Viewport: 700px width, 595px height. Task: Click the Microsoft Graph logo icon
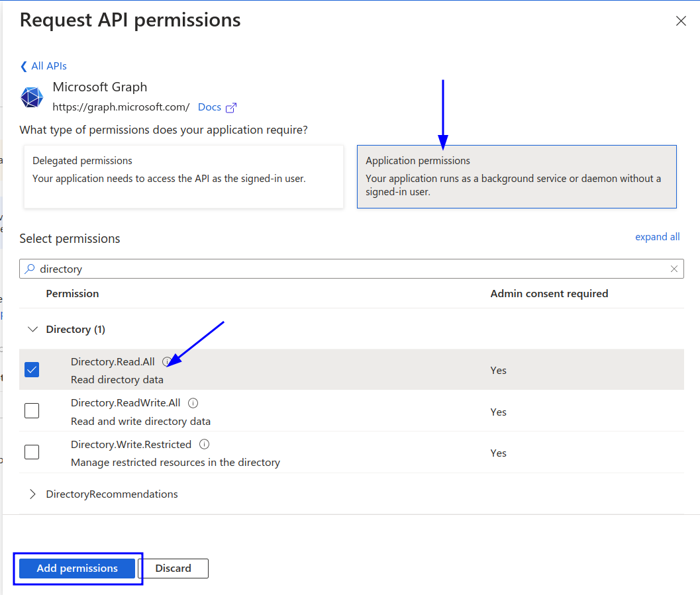pos(32,97)
